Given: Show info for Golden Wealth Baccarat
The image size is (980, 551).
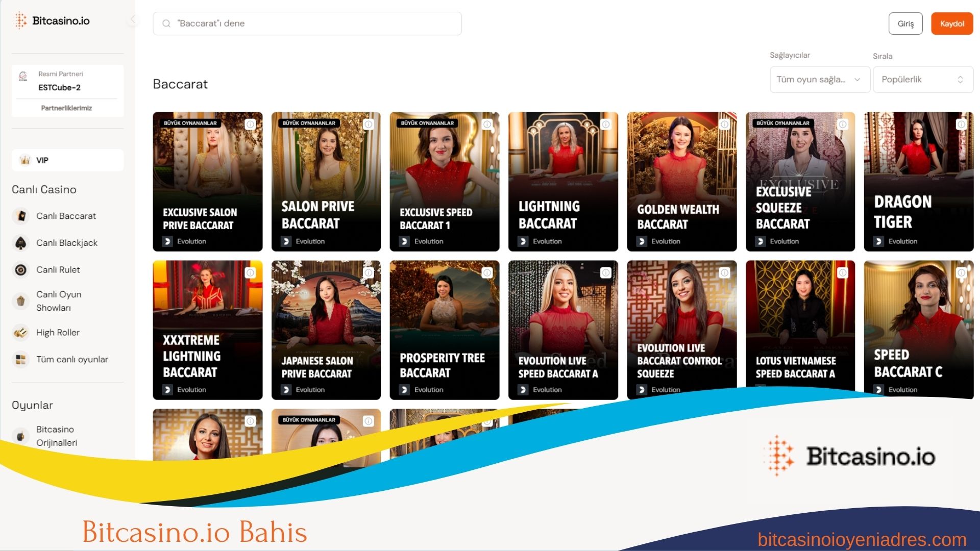Looking at the screenshot, I should click(724, 124).
